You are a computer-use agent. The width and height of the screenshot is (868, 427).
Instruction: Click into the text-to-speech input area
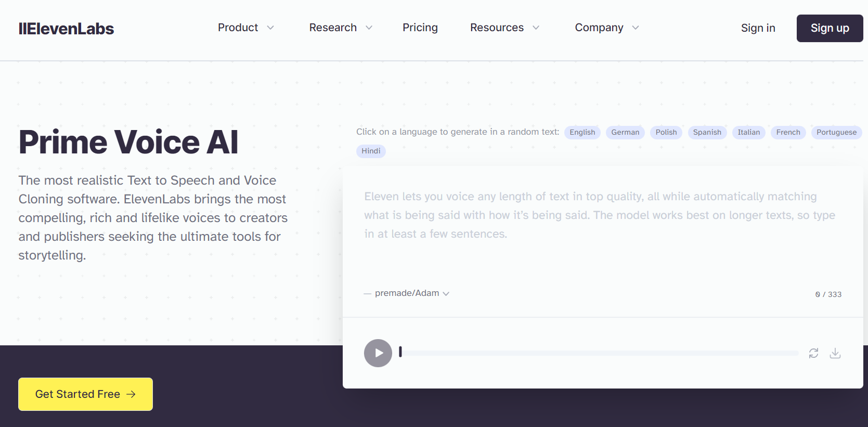602,225
